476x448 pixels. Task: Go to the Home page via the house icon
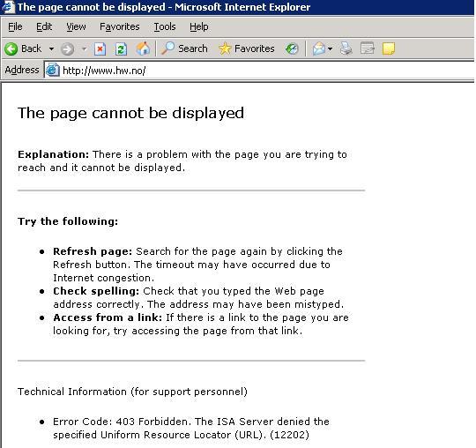click(x=143, y=49)
